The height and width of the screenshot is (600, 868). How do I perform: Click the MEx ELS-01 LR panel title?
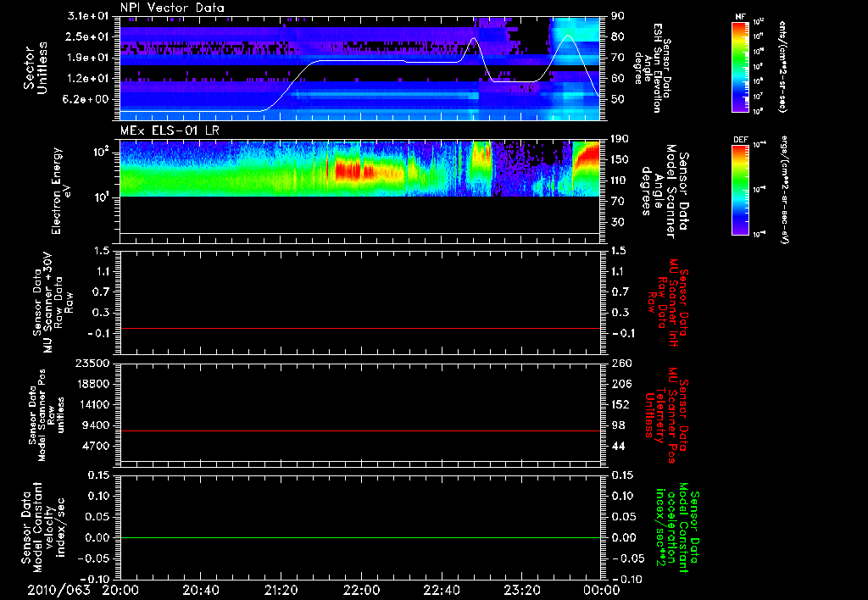[170, 131]
